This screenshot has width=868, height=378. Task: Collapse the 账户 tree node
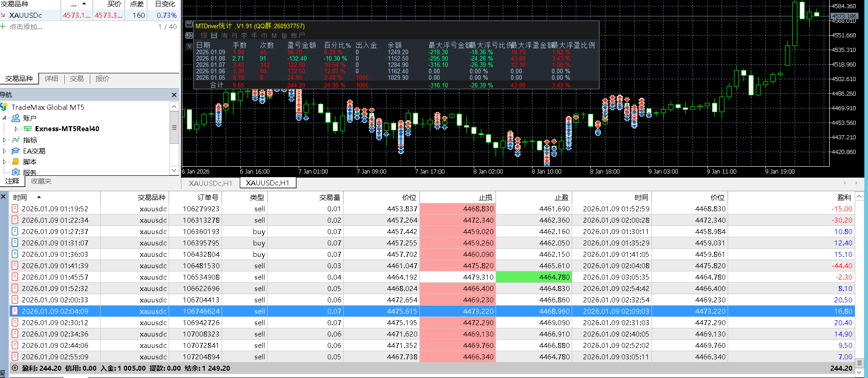click(5, 118)
